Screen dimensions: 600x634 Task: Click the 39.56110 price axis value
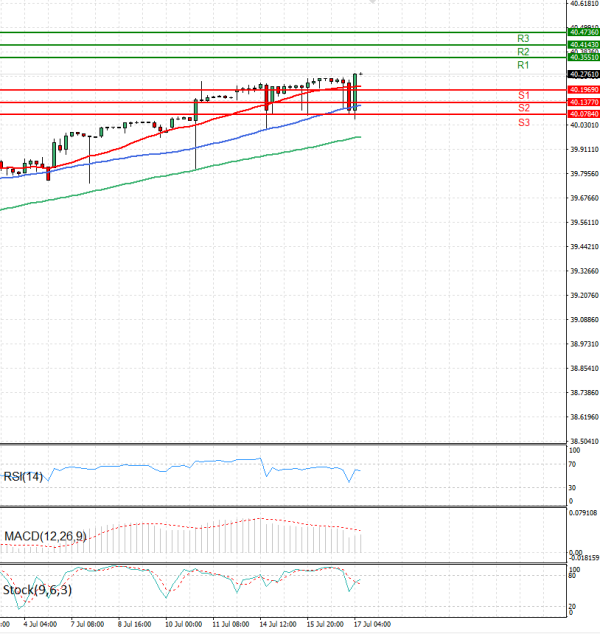click(x=584, y=222)
